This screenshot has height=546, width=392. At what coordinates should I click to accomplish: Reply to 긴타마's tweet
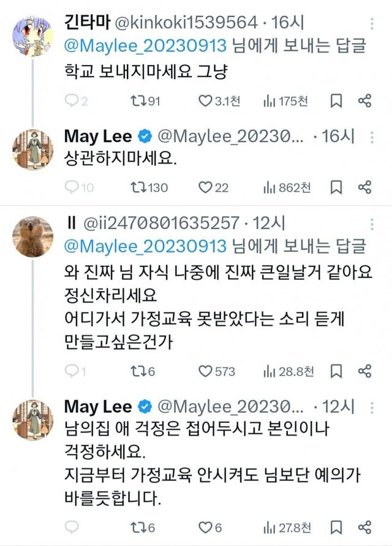point(72,101)
